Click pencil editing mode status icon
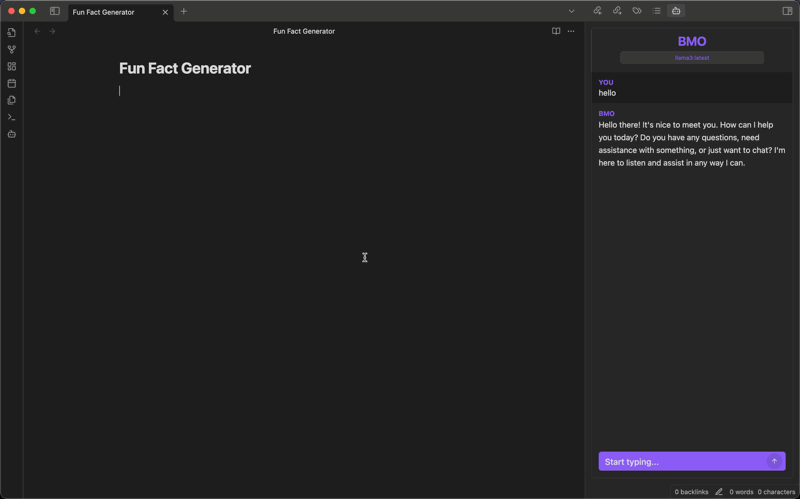This screenshot has width=800, height=499. (719, 492)
